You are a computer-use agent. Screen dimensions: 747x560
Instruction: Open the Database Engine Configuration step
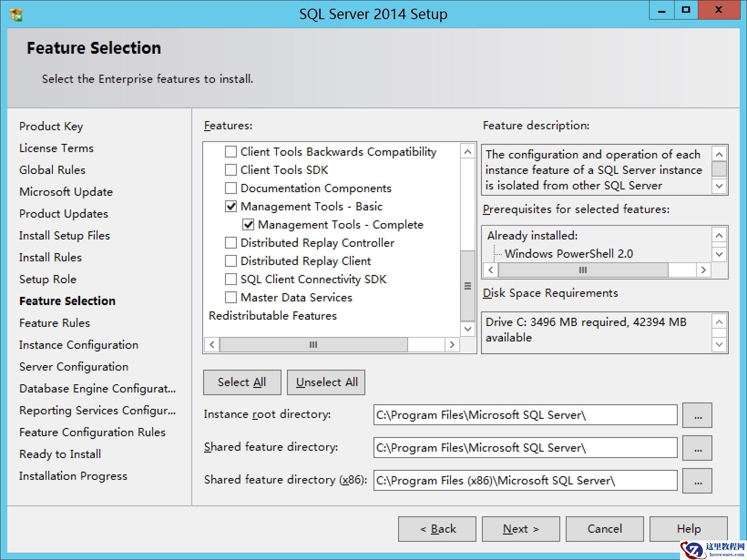point(97,388)
